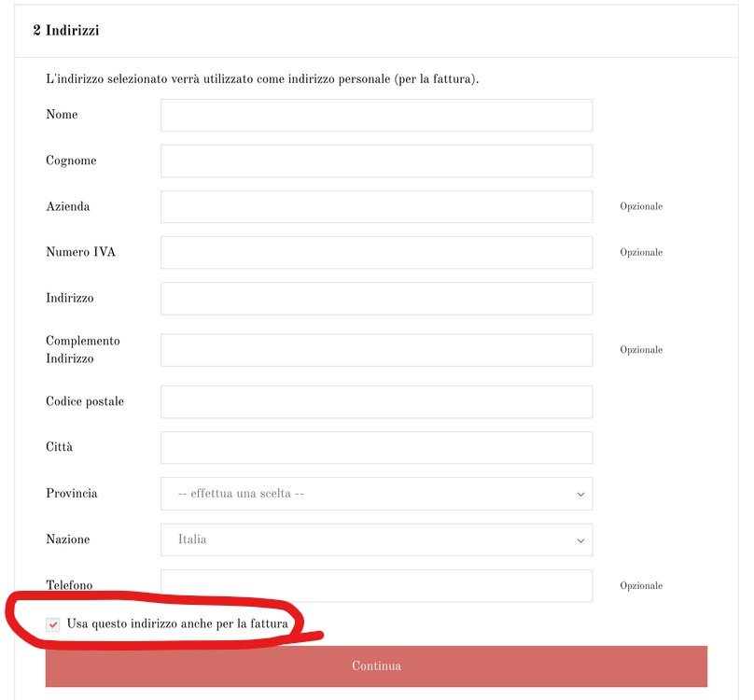
Task: Click the Nome field label
Action: (62, 115)
